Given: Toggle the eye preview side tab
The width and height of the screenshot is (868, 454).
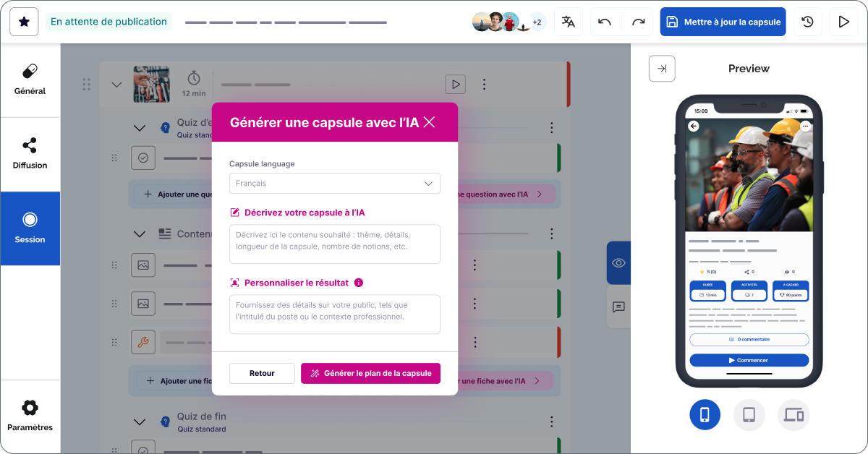Looking at the screenshot, I should click(618, 263).
